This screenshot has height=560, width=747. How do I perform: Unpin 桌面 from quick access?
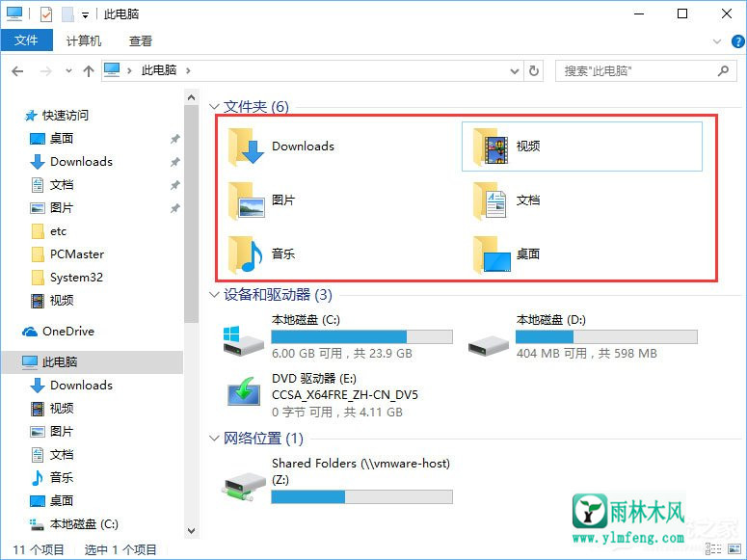coord(174,139)
